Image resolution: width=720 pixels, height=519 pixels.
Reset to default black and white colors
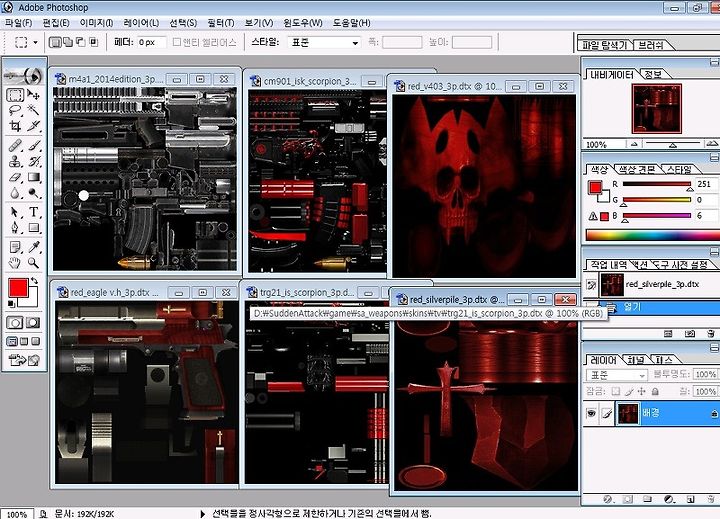(x=11, y=304)
